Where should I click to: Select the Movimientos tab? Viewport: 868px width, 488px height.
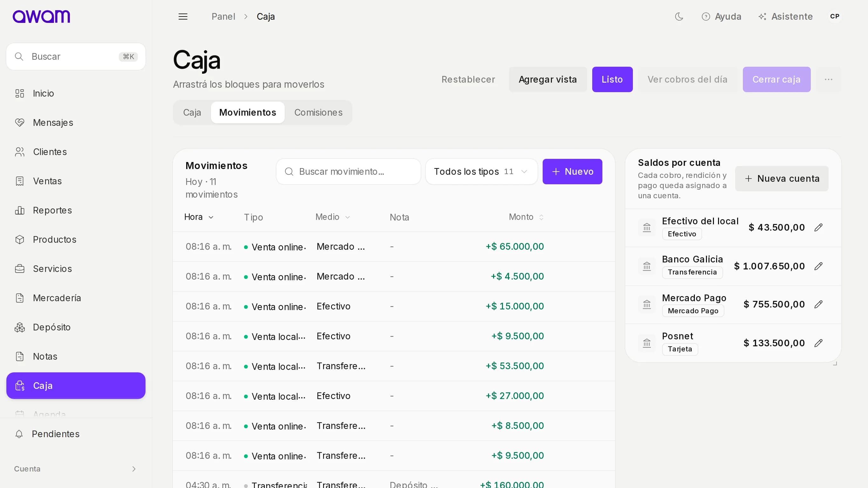pyautogui.click(x=248, y=112)
